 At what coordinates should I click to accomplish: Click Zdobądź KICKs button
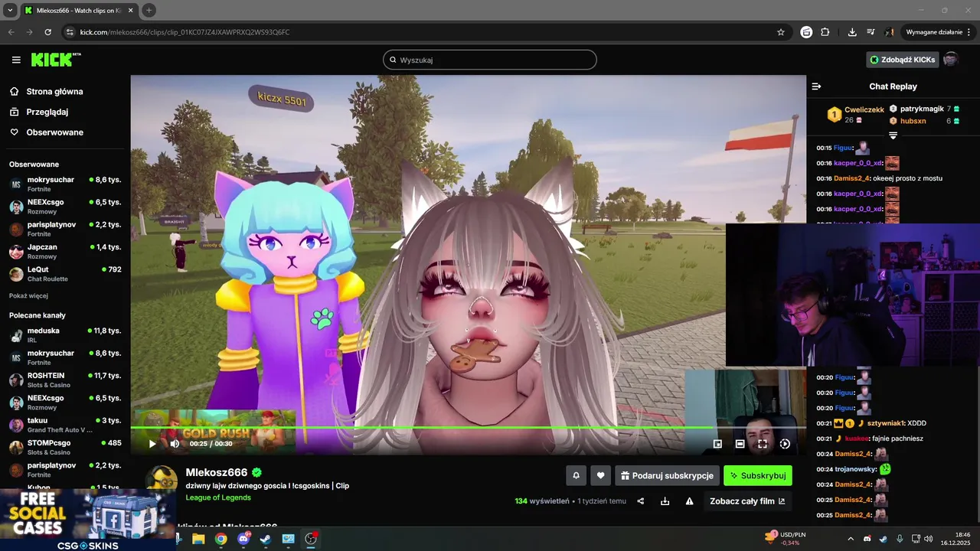(x=903, y=60)
